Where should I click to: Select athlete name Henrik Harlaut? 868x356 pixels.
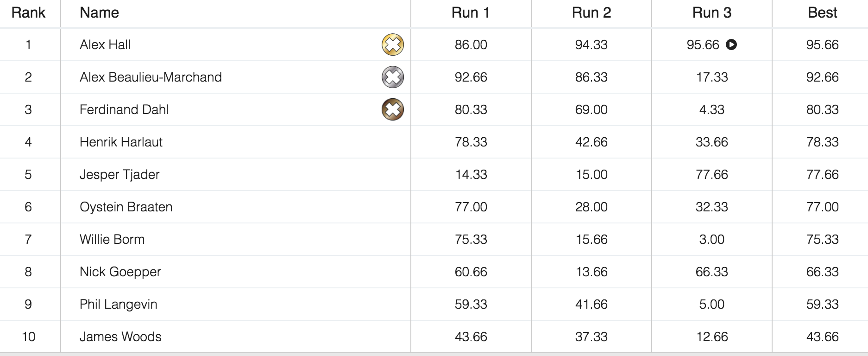tap(121, 142)
